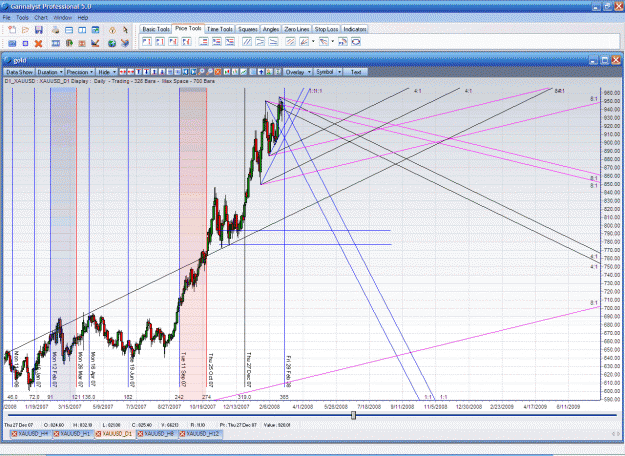Image resolution: width=625 pixels, height=456 pixels.
Task: Click the 274 bar count label
Action: coord(206,397)
